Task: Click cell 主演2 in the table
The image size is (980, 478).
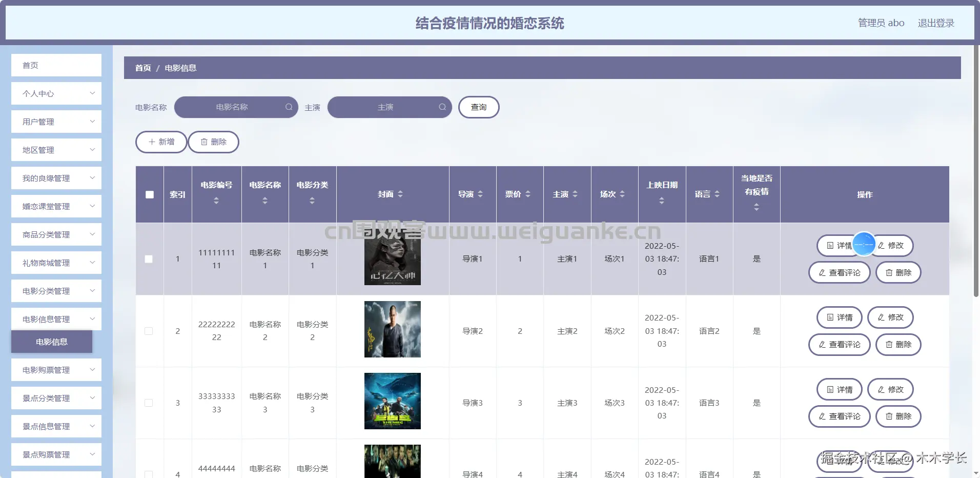Action: pyautogui.click(x=567, y=331)
